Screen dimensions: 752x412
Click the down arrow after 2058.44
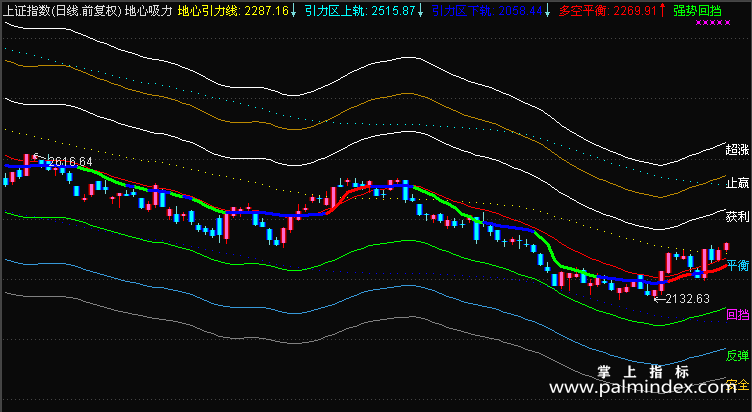tap(547, 10)
